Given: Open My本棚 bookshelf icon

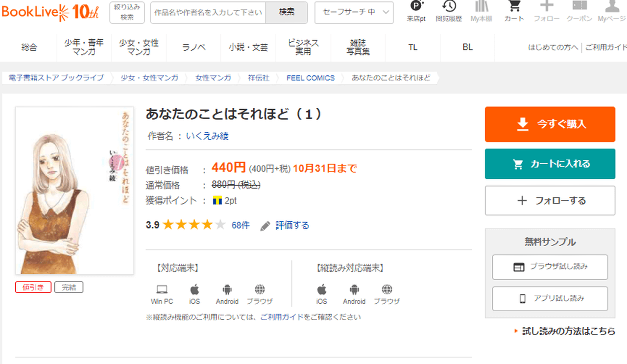Looking at the screenshot, I should pyautogui.click(x=481, y=7).
